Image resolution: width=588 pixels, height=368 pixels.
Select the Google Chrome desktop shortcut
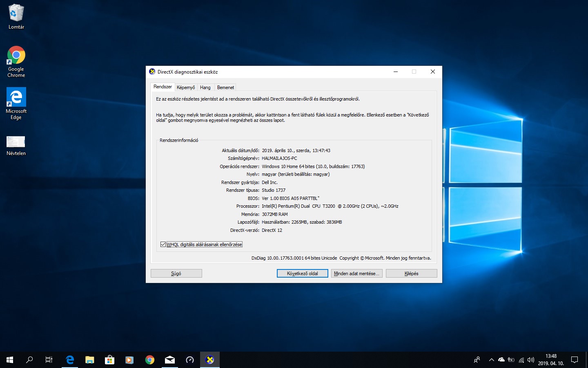16,62
